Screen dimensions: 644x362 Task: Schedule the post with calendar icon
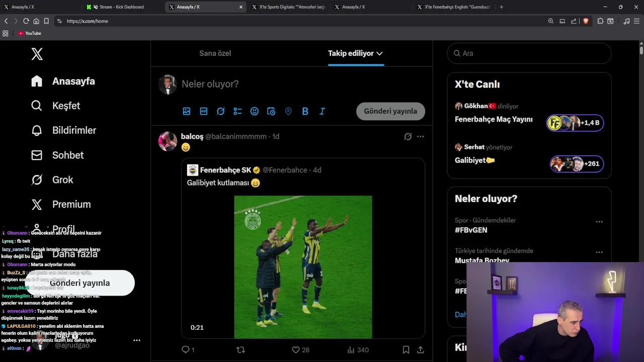point(271,112)
